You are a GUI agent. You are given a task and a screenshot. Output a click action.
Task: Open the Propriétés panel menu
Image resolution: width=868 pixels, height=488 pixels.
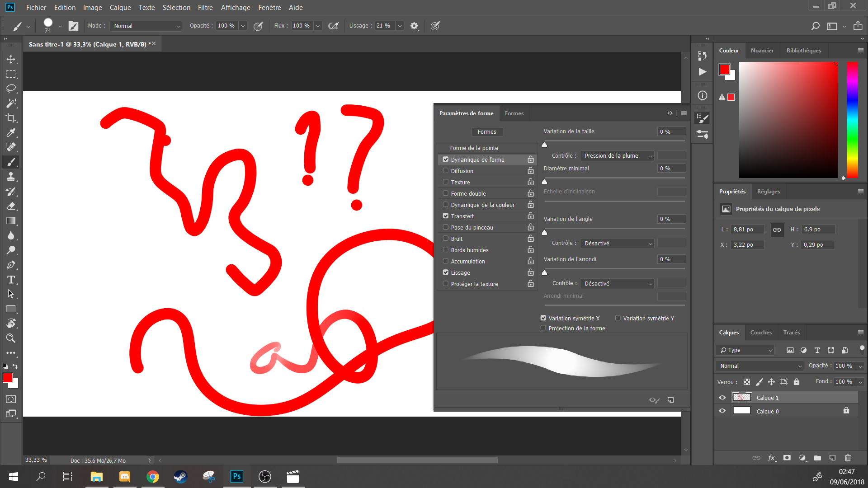pos(860,191)
